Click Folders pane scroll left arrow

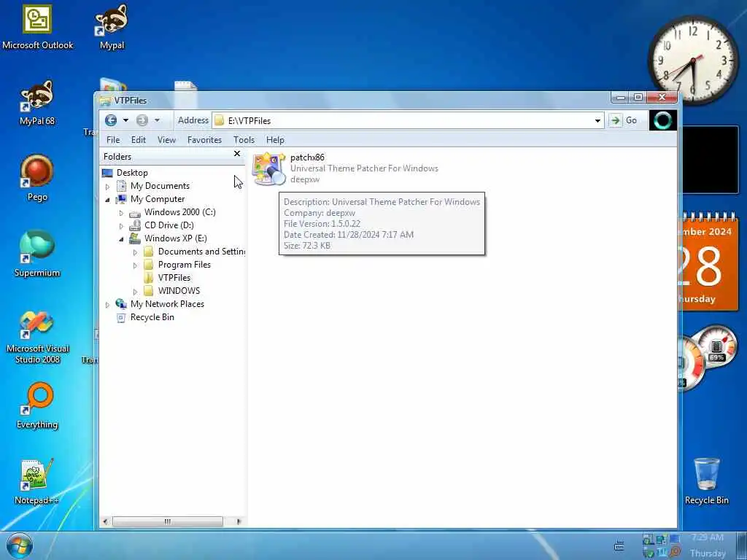click(x=105, y=521)
